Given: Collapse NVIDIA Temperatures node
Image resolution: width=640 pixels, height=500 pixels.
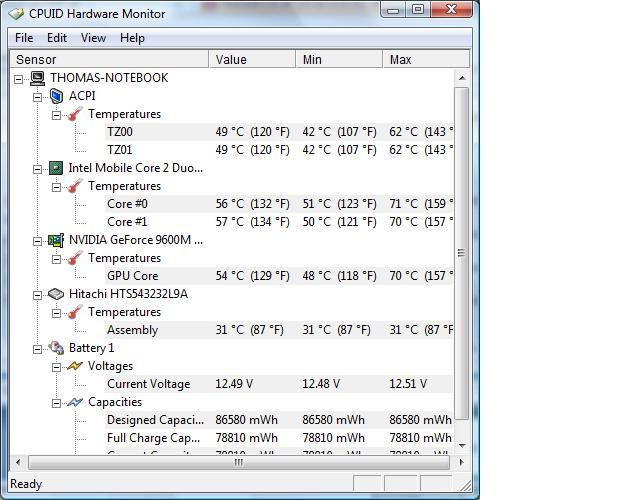Looking at the screenshot, I should point(56,259).
